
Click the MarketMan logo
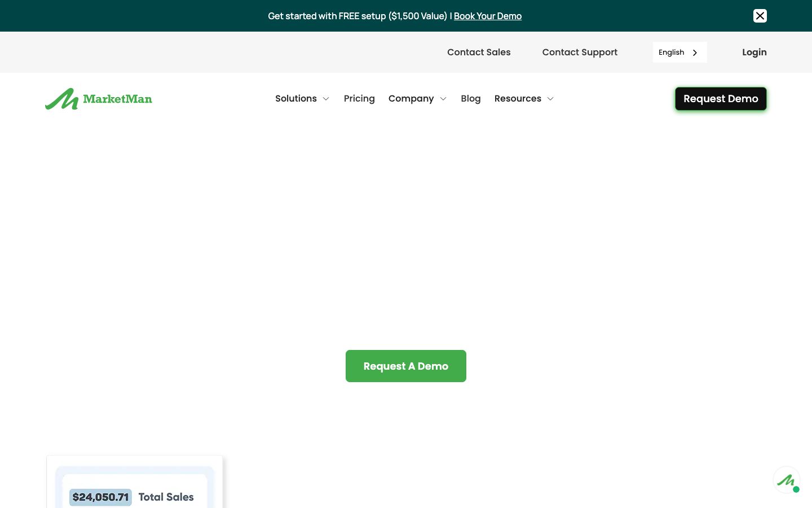(99, 99)
